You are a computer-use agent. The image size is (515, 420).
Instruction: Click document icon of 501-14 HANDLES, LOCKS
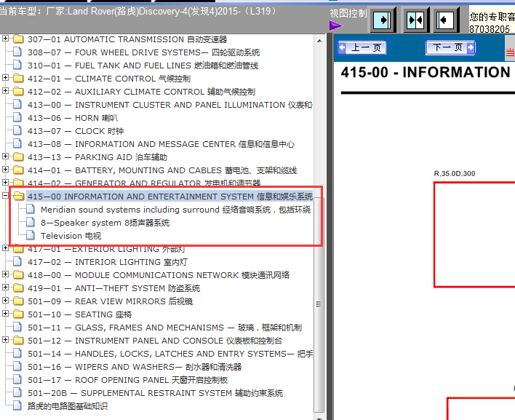[x=17, y=354]
